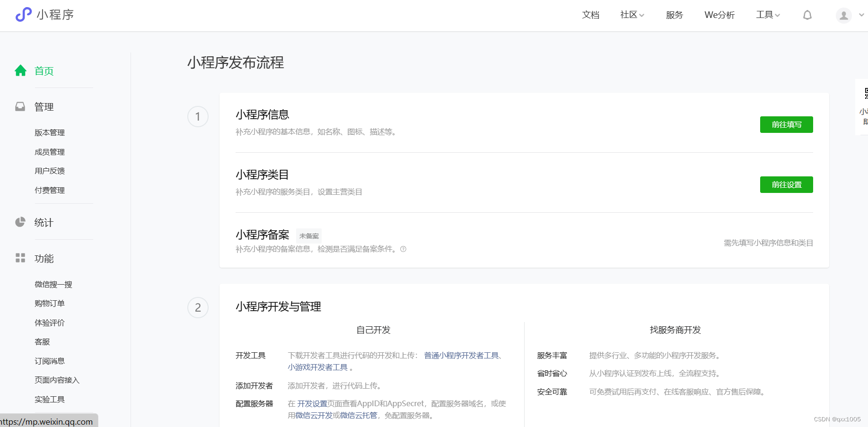Click the 功能 grid icon
The height and width of the screenshot is (427, 868).
[x=20, y=258]
